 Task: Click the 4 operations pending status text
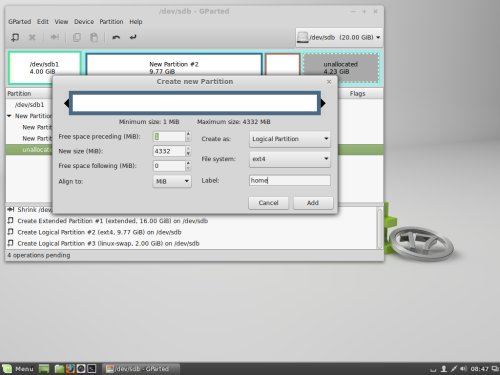pos(39,255)
